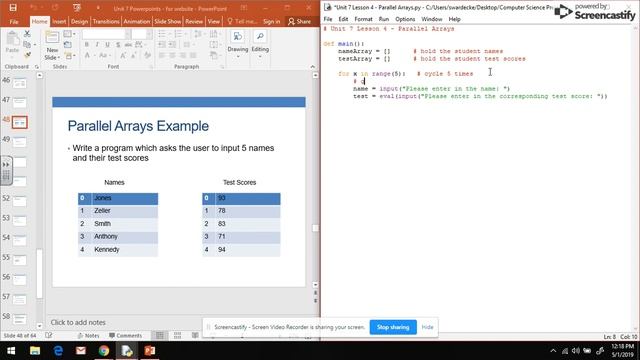The width and height of the screenshot is (640, 360).
Task: Click the Format Painter brush icon
Action: point(27,55)
